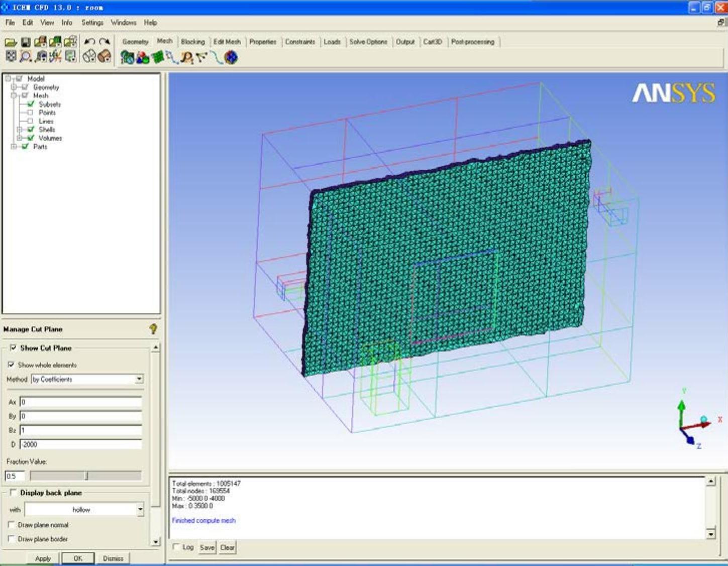The width and height of the screenshot is (728, 566).
Task: Open Surface Mesh Setup icon
Action: pos(158,58)
